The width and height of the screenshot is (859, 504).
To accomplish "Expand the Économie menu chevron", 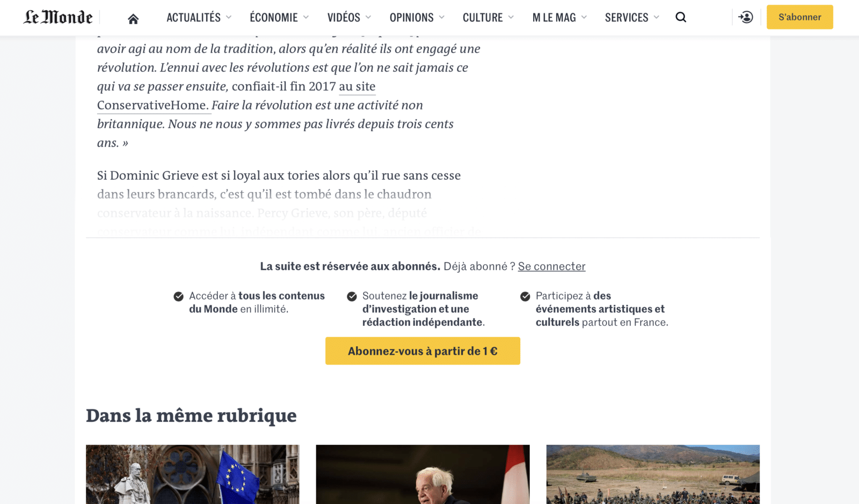I will click(x=306, y=17).
